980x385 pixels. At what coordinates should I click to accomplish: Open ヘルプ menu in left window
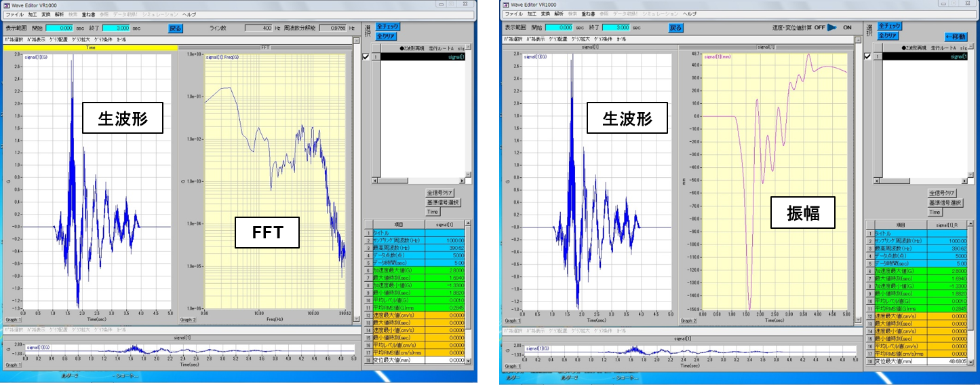(190, 14)
